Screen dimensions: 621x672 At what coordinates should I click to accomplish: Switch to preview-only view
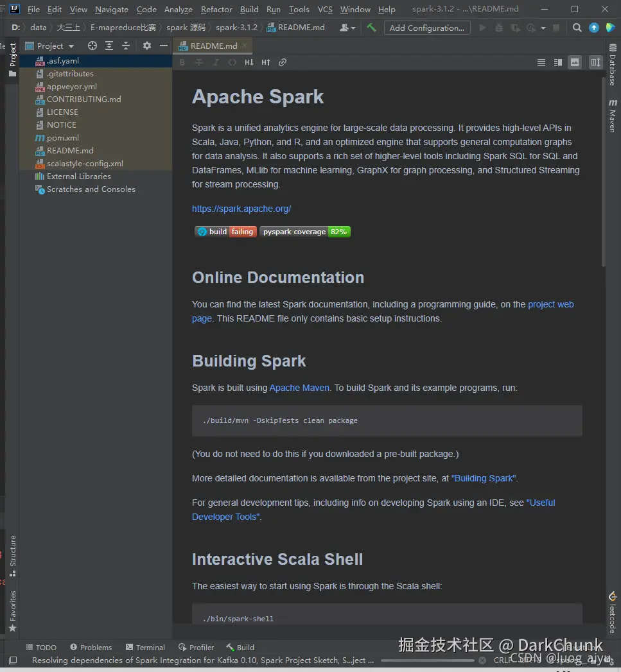[x=575, y=62]
